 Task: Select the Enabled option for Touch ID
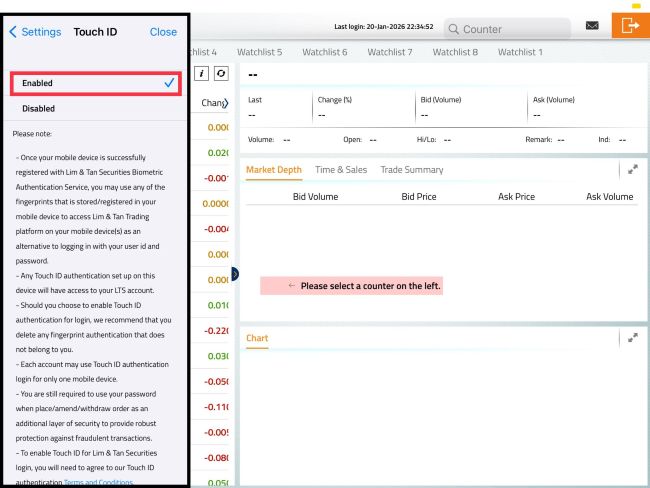(95, 83)
